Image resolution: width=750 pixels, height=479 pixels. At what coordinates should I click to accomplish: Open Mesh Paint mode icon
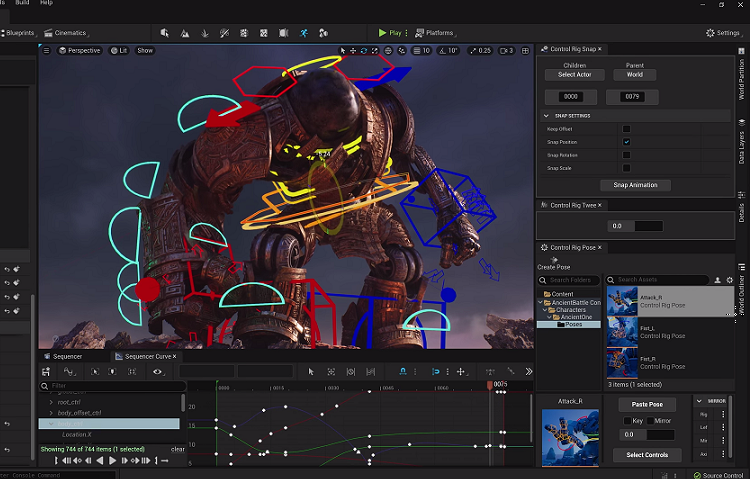(x=224, y=33)
